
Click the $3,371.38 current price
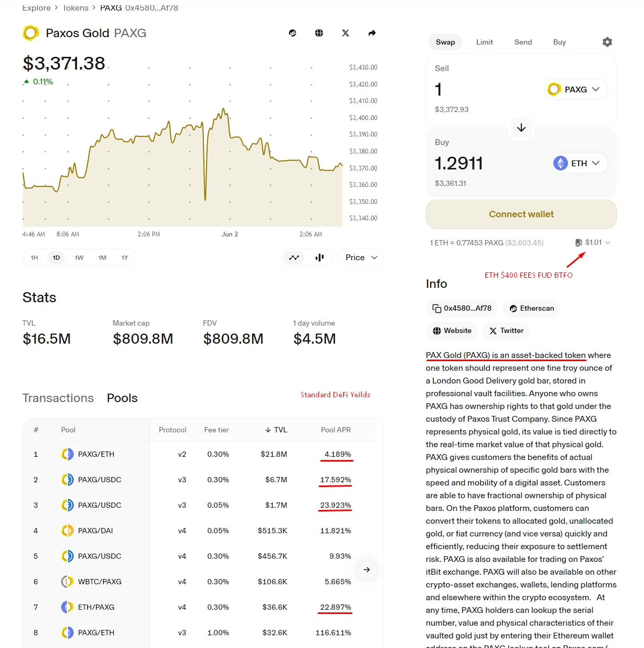(x=64, y=63)
